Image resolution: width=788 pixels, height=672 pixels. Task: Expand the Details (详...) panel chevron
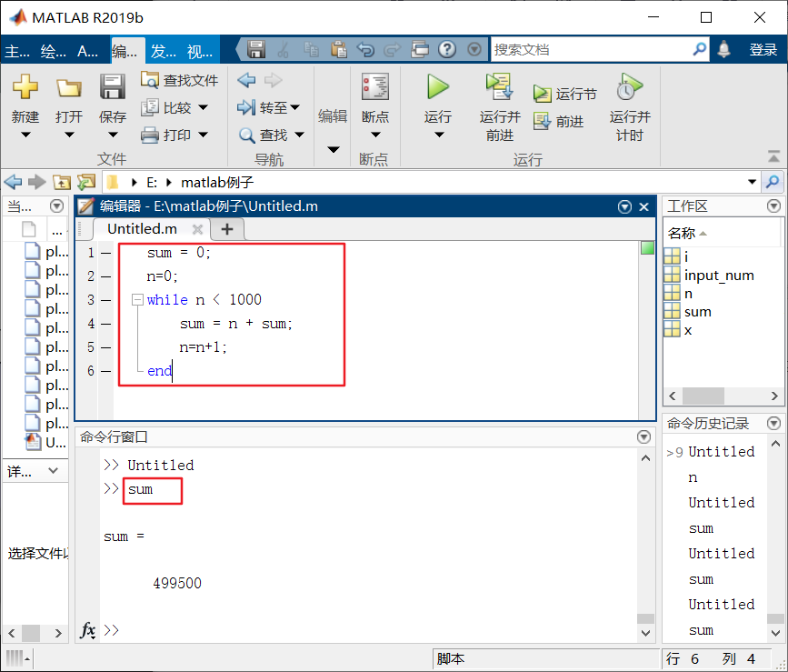53,471
